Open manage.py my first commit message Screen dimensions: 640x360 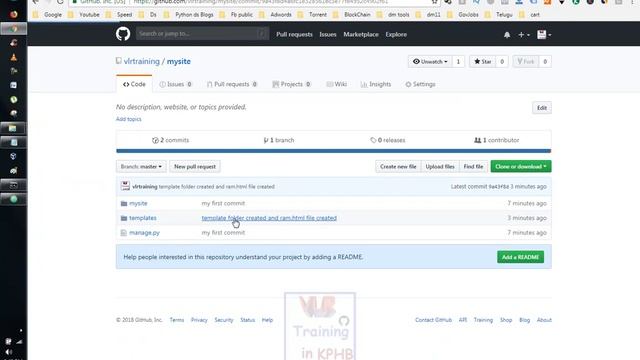[x=223, y=233]
